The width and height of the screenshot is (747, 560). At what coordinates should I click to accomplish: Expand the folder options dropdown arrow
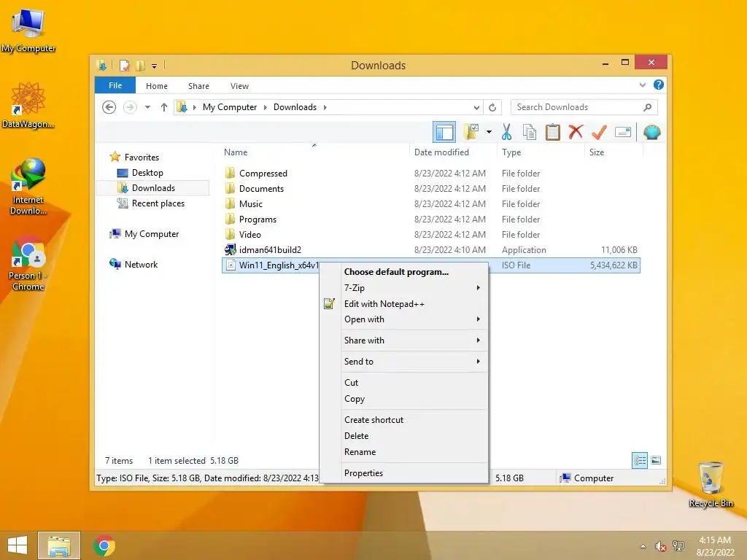pos(489,132)
